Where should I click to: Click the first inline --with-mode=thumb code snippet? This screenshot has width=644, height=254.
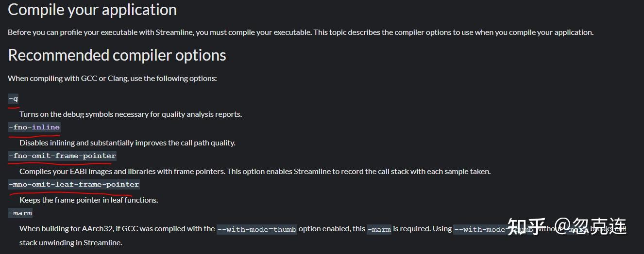pyautogui.click(x=256, y=229)
